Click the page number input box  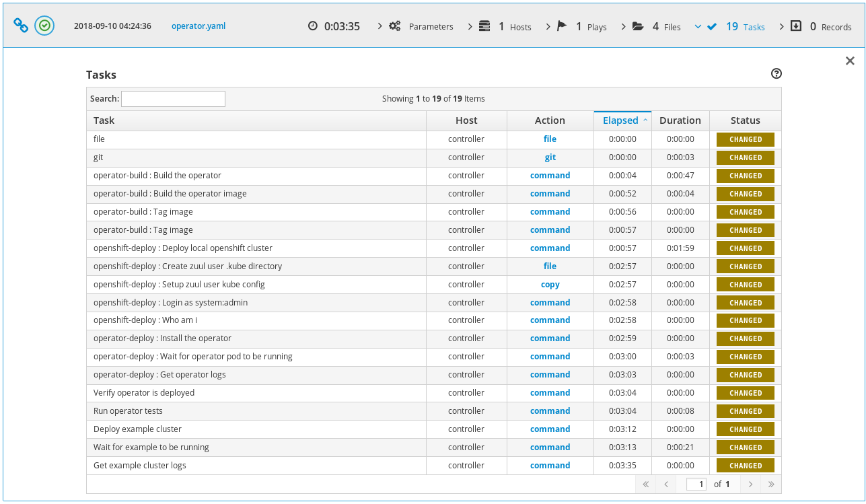coord(696,484)
